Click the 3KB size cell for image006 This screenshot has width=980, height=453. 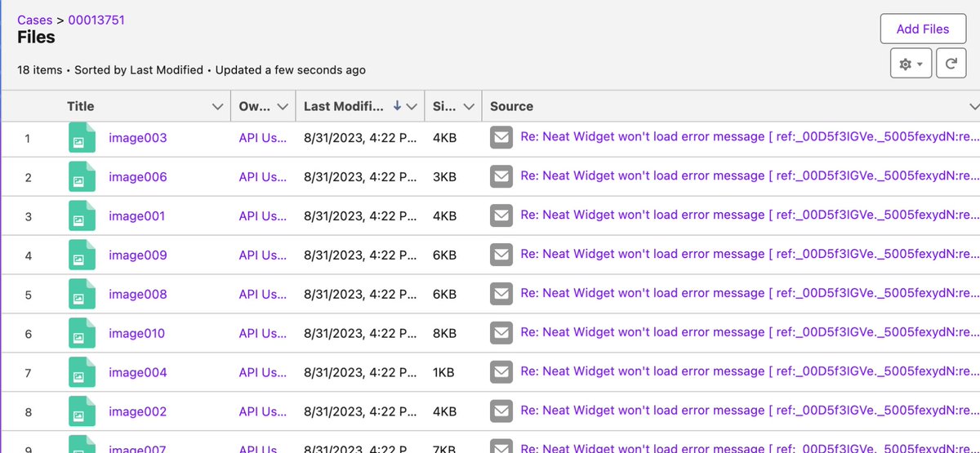coord(444,177)
